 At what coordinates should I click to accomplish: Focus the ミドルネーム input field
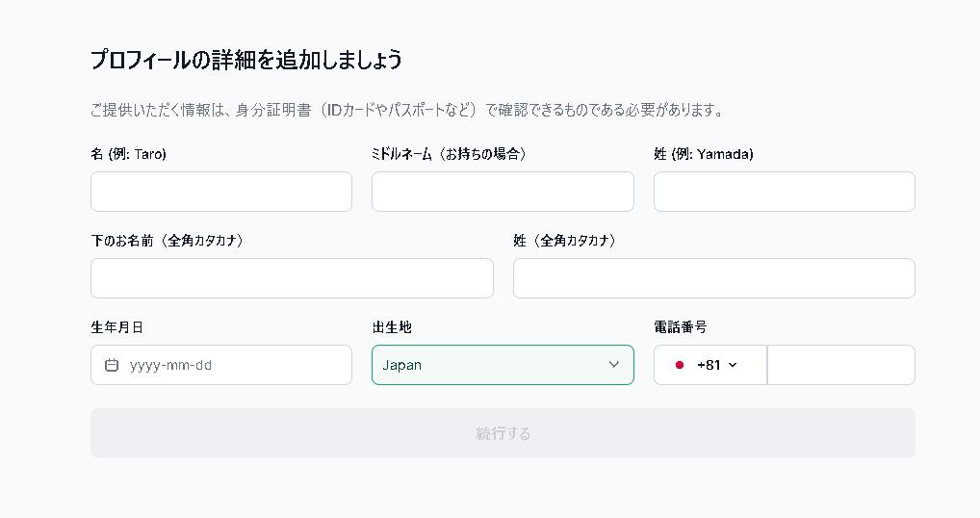(x=503, y=192)
